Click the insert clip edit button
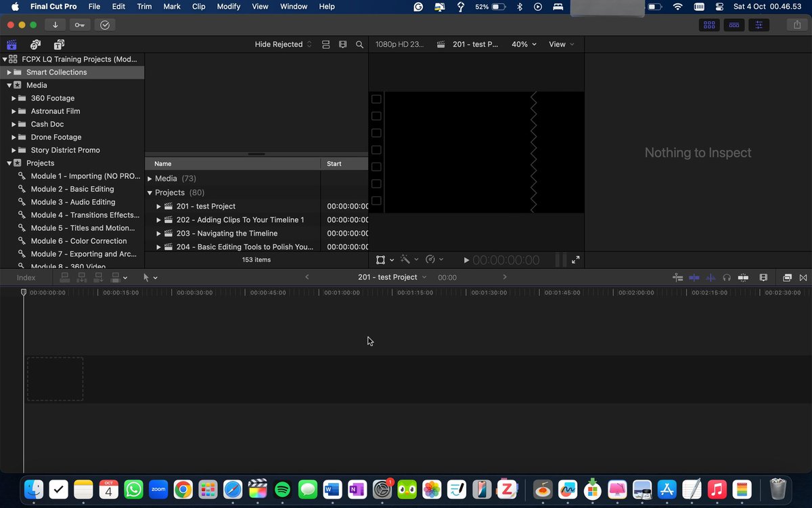The width and height of the screenshot is (812, 508). pos(82,277)
